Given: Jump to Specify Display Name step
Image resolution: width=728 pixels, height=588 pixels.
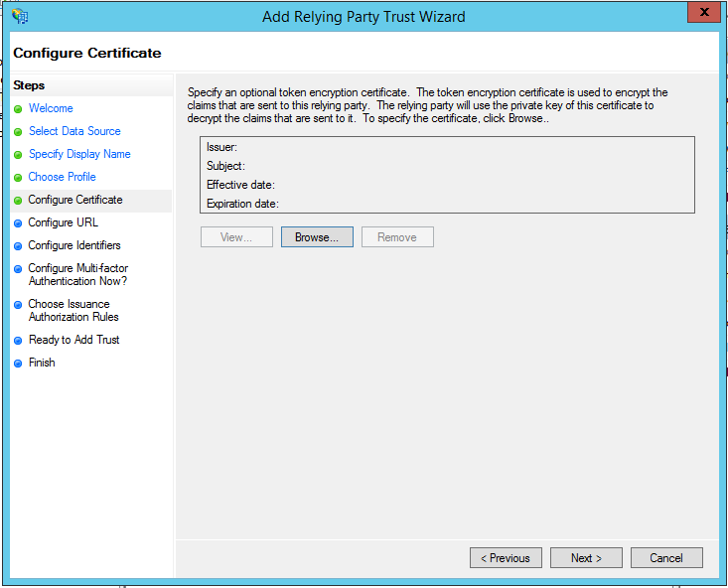Looking at the screenshot, I should pos(79,154).
